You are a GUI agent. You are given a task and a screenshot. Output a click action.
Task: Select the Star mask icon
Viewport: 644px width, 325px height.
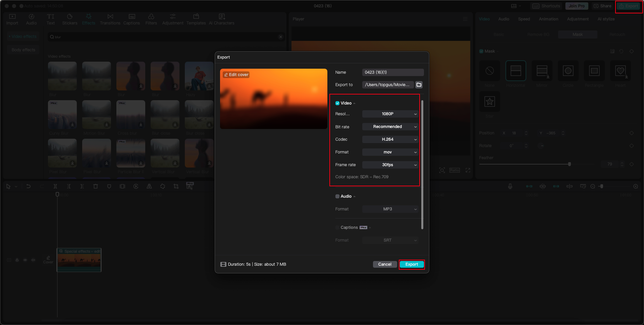coord(490,102)
